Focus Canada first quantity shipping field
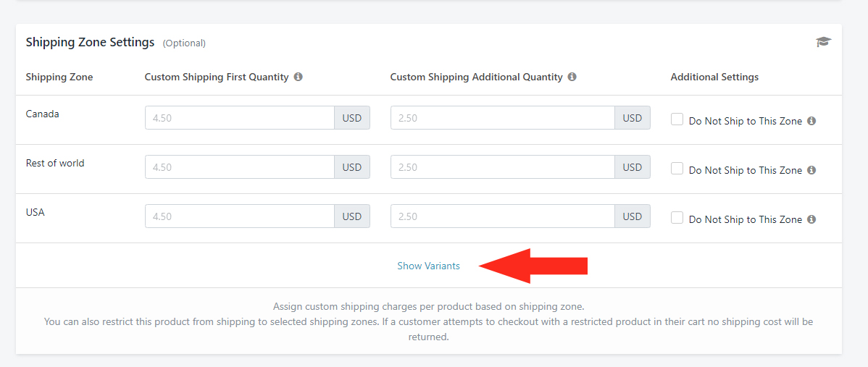 click(x=240, y=118)
